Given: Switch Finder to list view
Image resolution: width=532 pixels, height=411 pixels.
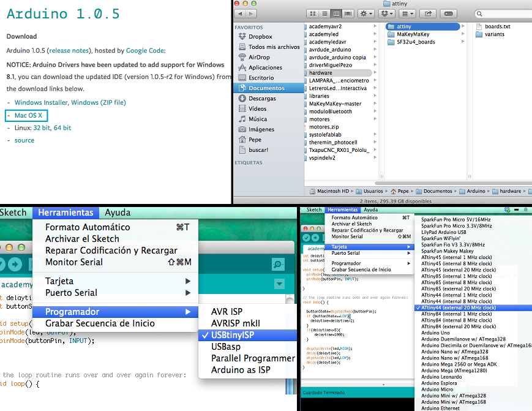Looking at the screenshot, I should tap(324, 14).
